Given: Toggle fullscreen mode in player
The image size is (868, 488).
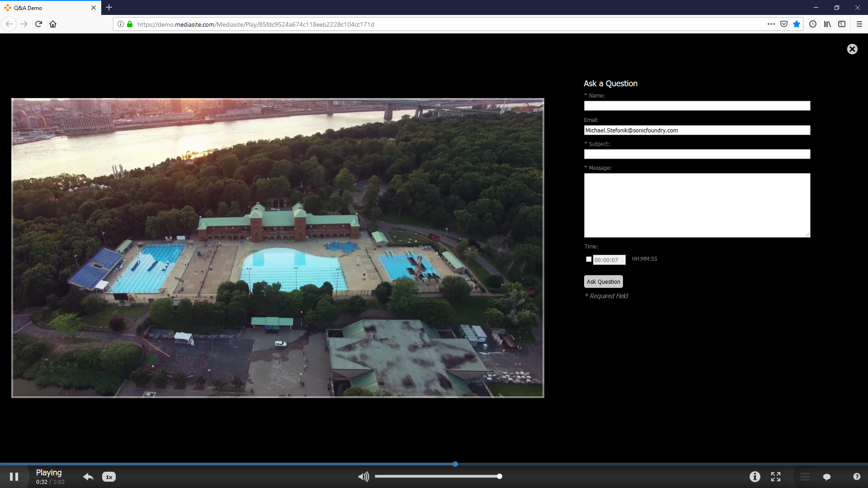Looking at the screenshot, I should [776, 477].
